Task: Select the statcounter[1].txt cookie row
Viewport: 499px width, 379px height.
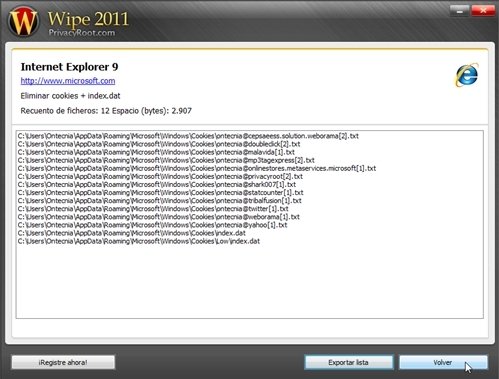Action: coord(161,193)
